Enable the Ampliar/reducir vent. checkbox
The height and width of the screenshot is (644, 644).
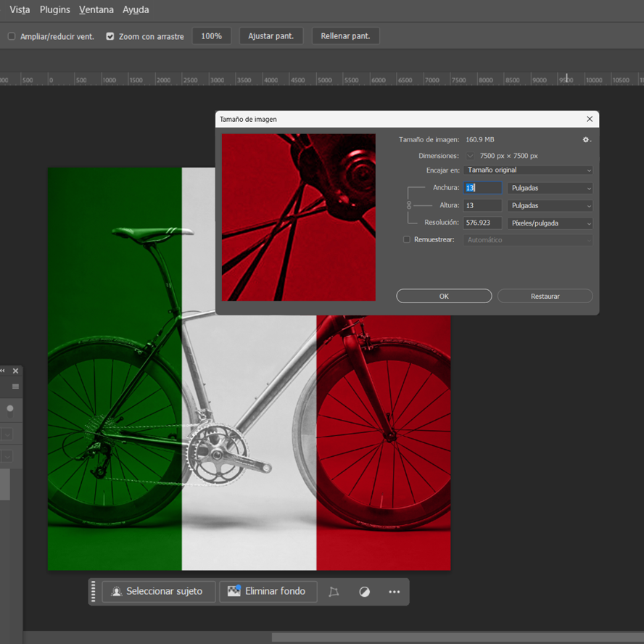tap(11, 35)
